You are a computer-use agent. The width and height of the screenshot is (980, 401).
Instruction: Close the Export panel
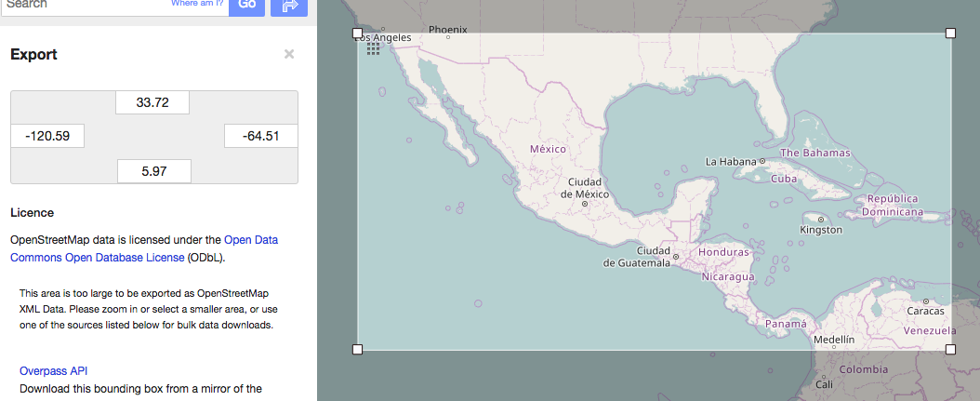coord(289,54)
